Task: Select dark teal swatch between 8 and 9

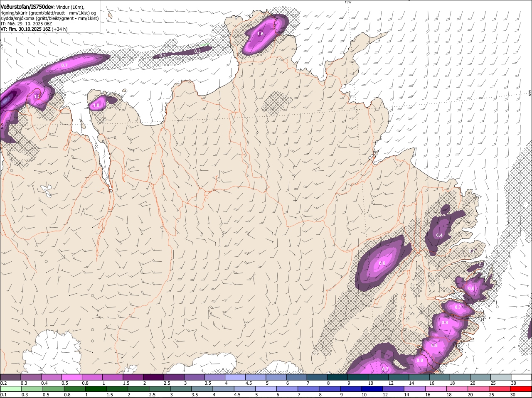Action: click(x=337, y=377)
